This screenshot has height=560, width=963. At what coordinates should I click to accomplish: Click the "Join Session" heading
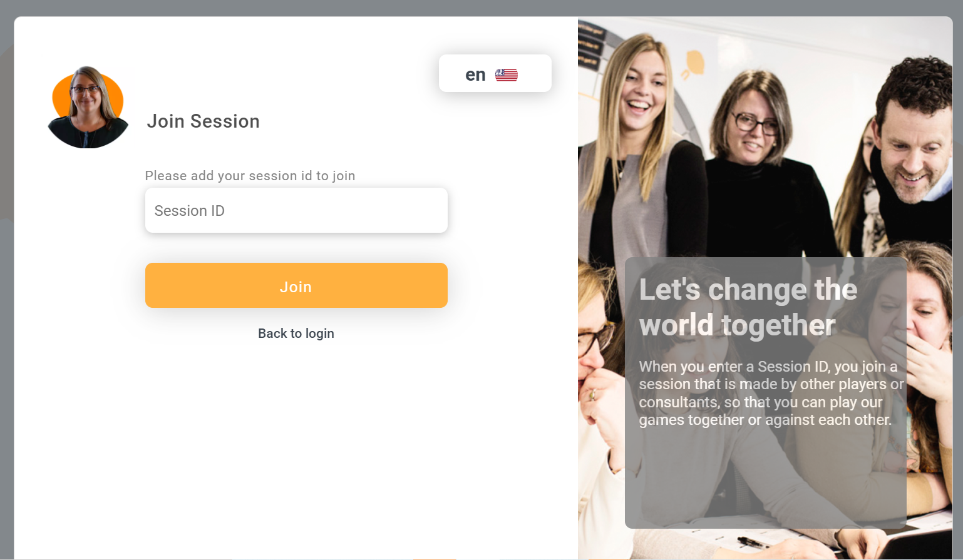[x=203, y=121]
